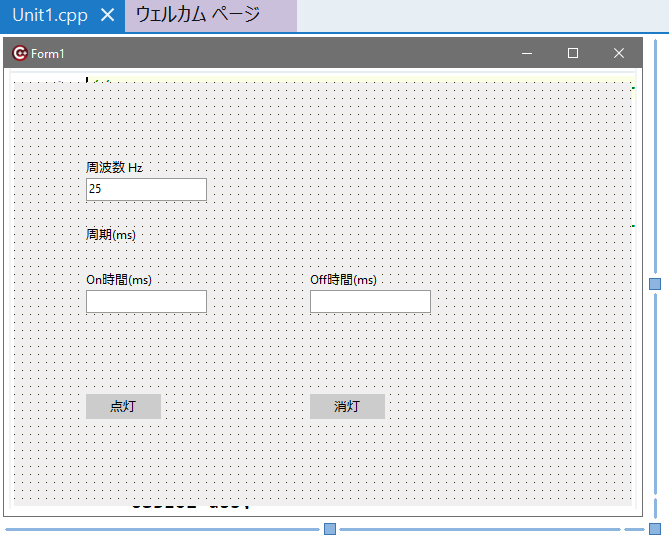Click the Off時間(ms) input field

click(370, 301)
